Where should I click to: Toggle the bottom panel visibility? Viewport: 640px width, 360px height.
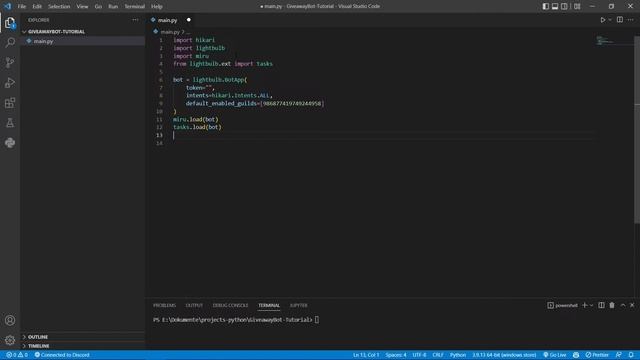click(x=555, y=6)
